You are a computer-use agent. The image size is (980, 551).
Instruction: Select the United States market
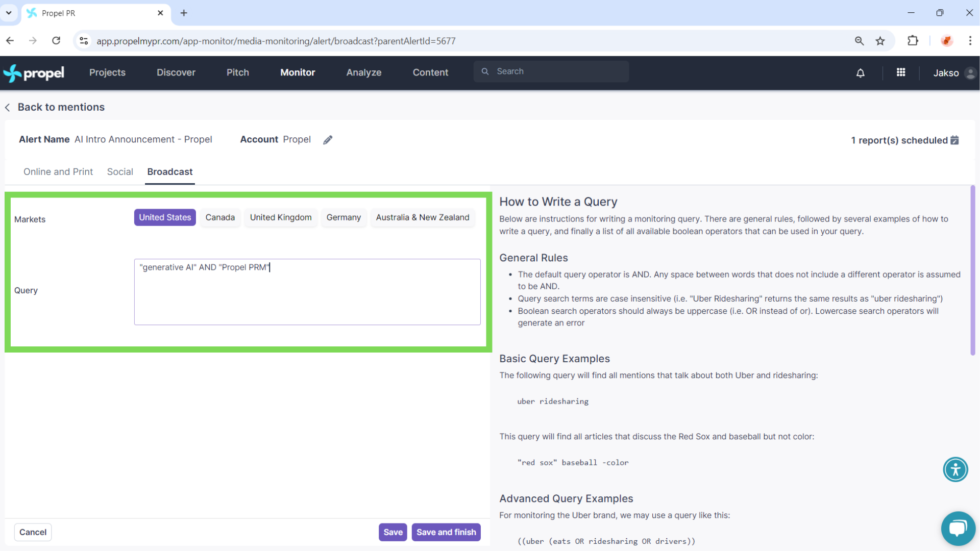[x=165, y=217]
